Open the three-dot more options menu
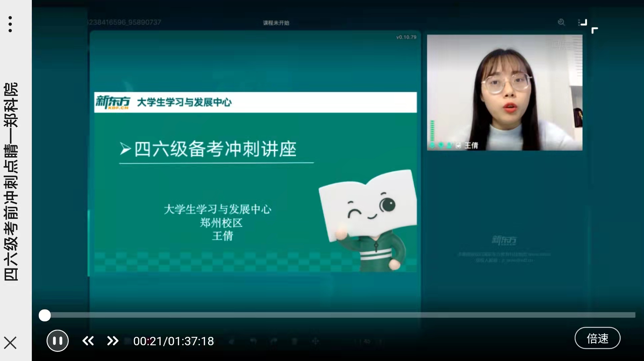The image size is (644, 361). (10, 24)
